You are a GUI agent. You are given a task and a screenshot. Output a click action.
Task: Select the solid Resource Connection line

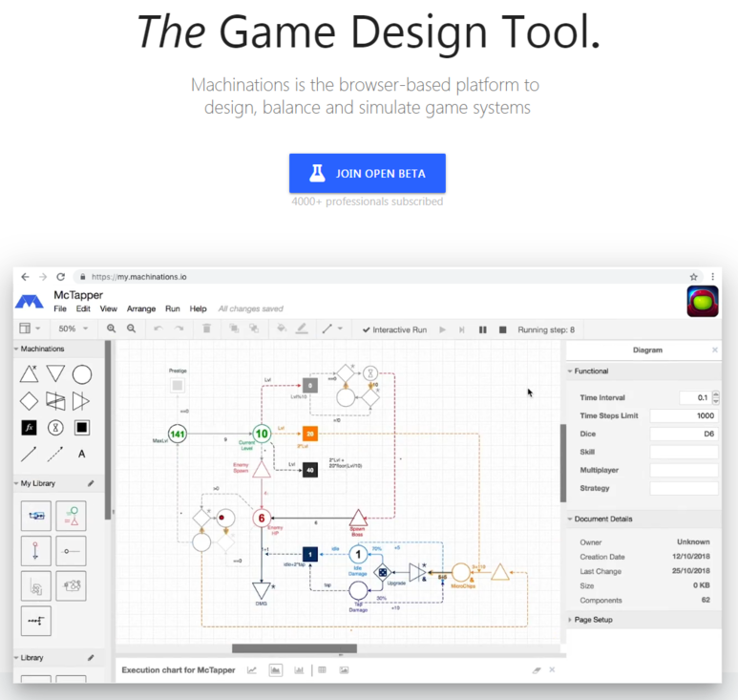[x=29, y=454]
